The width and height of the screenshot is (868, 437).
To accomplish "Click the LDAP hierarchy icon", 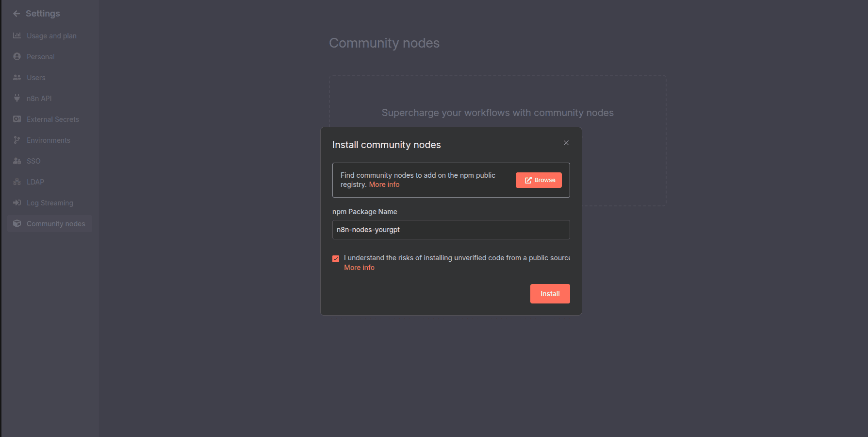I will (x=17, y=182).
